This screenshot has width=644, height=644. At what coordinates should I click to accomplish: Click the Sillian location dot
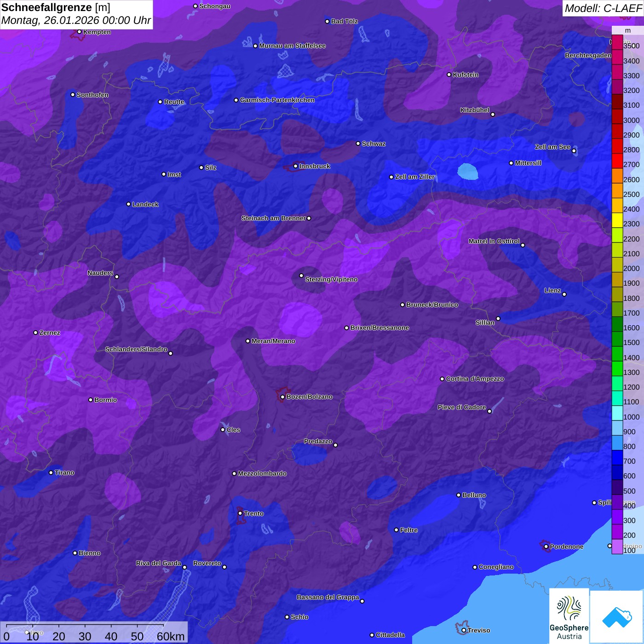[x=498, y=318]
